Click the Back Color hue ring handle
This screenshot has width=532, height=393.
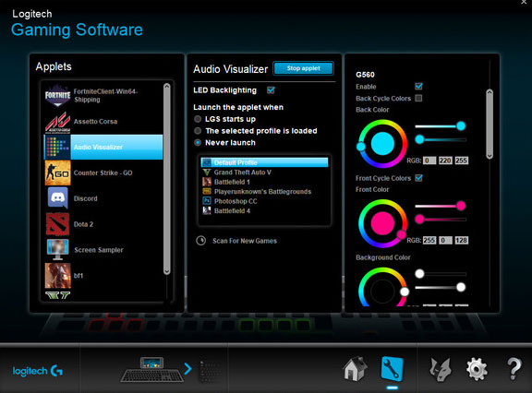coord(361,147)
